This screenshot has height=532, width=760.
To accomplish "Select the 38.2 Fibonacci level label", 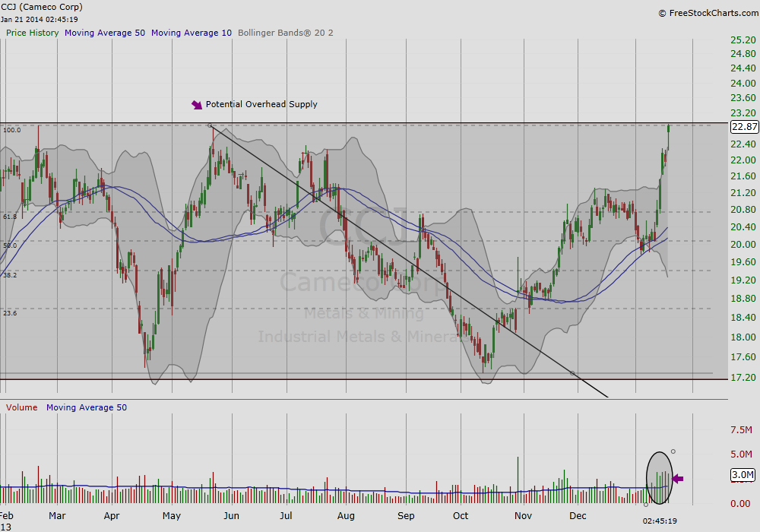I will pos(10,274).
